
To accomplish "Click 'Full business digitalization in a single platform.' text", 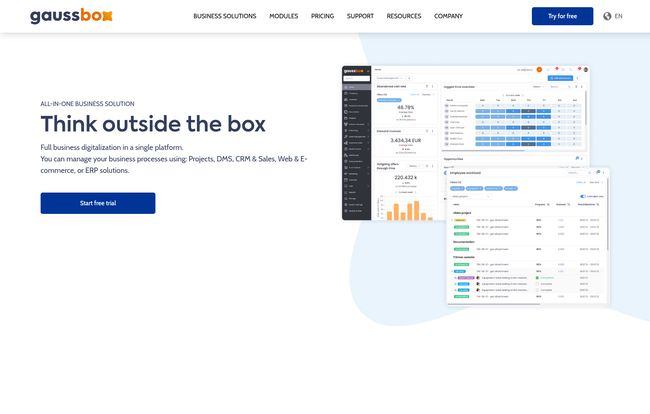I will click(x=112, y=147).
